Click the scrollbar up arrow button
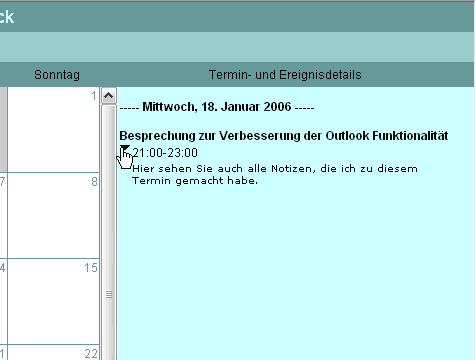The height and width of the screenshot is (360, 476). pos(109,96)
